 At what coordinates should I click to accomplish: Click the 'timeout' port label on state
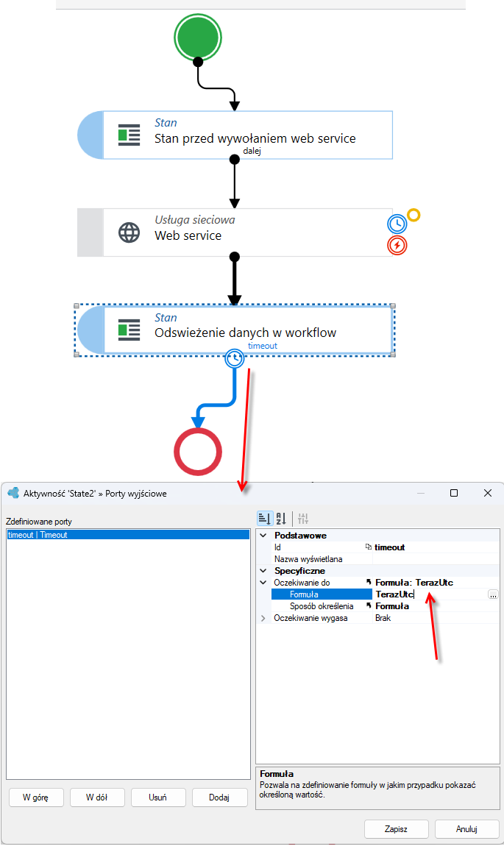(263, 346)
